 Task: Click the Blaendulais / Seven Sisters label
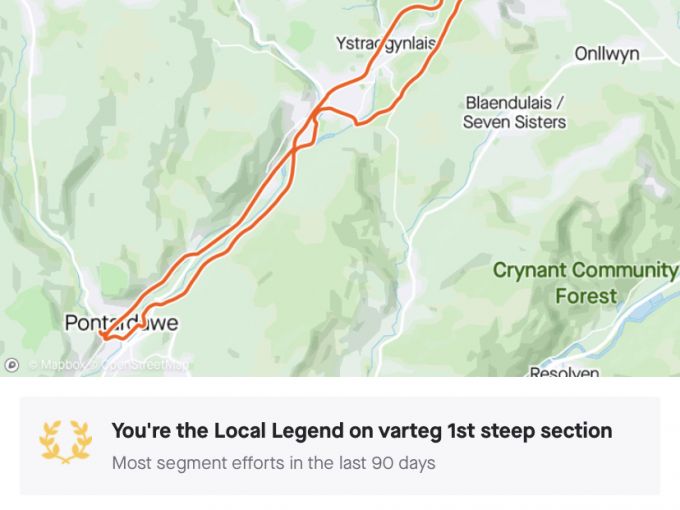pos(514,112)
